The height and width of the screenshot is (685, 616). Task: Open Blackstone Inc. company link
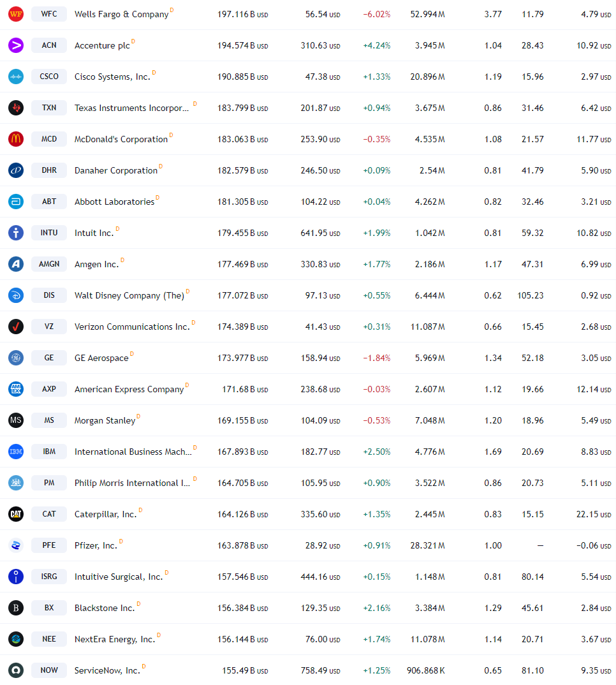105,608
